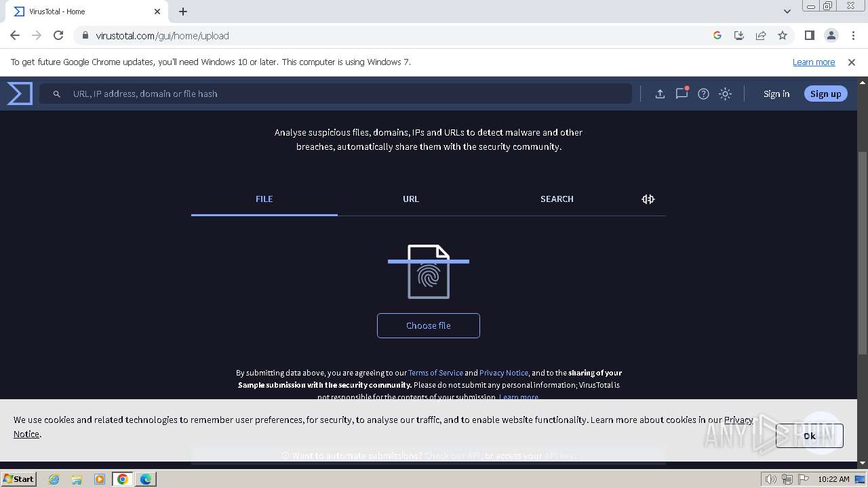Viewport: 868px width, 488px height.
Task: View site information lock icon
Action: pyautogui.click(x=85, y=35)
